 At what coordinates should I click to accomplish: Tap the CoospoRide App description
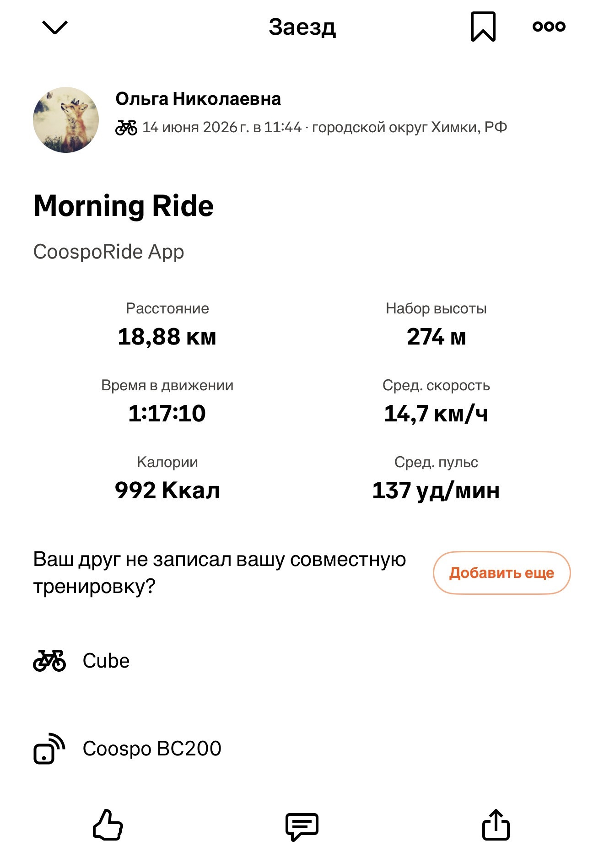point(109,252)
